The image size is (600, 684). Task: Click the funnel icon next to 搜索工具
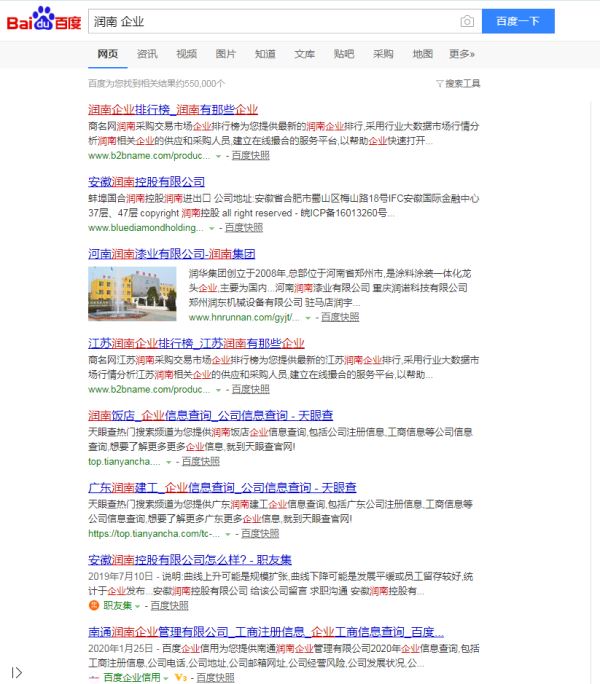[x=440, y=83]
